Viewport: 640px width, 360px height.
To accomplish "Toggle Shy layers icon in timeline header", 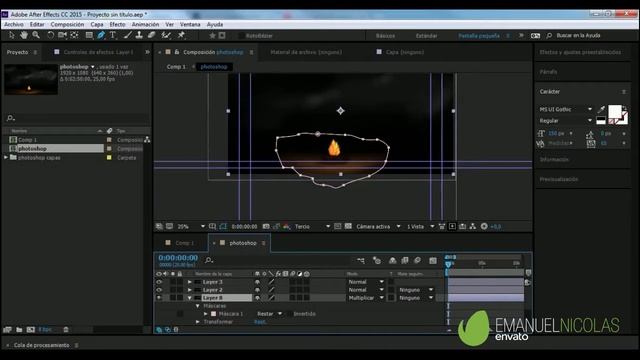I will 392,260.
